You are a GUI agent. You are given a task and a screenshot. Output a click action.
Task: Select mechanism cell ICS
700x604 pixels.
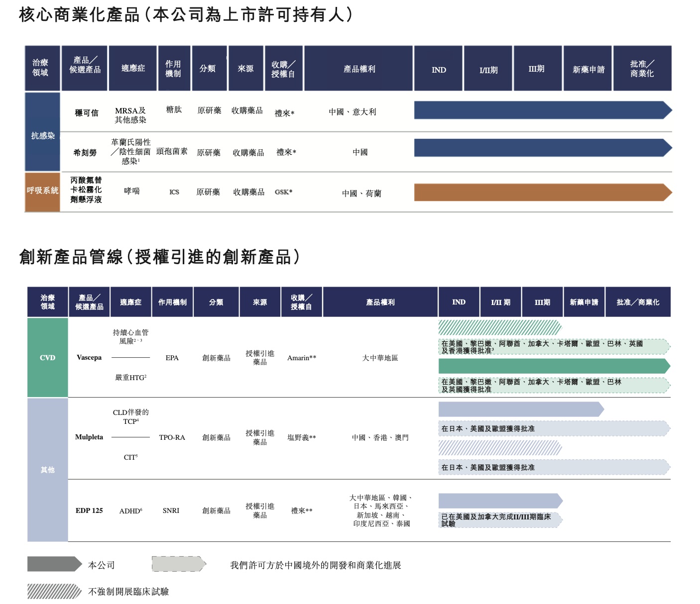(174, 192)
